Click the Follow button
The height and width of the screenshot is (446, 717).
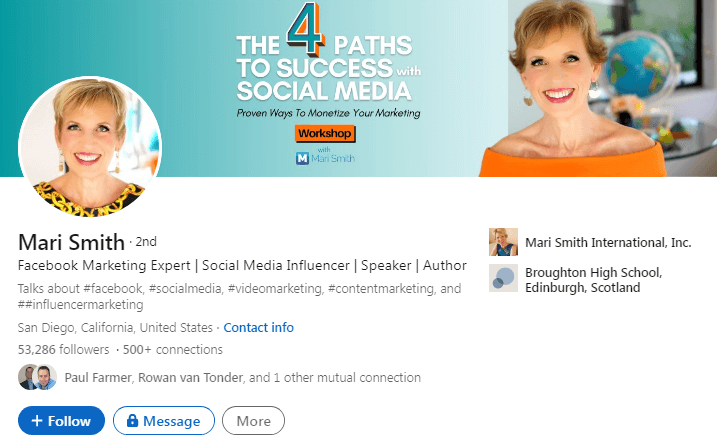tap(61, 420)
